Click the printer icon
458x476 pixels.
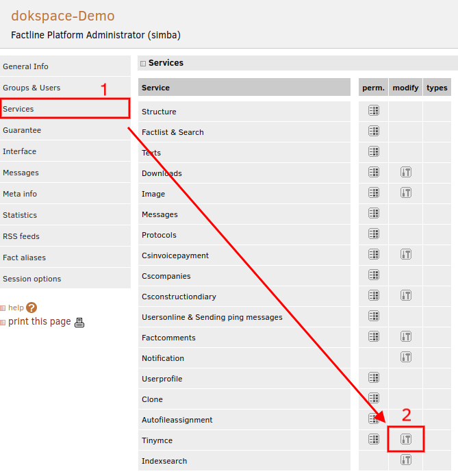79,323
